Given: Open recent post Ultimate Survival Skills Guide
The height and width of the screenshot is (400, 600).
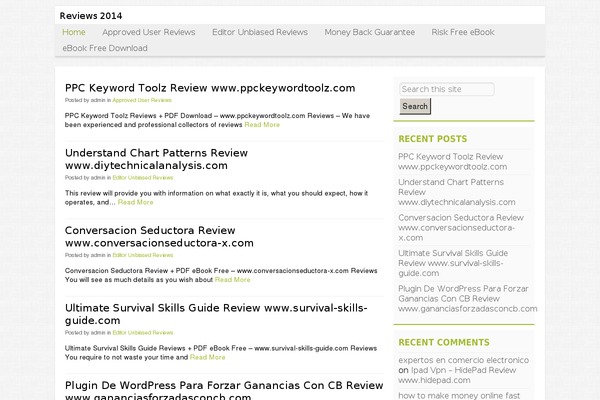Looking at the screenshot, I should (453, 263).
